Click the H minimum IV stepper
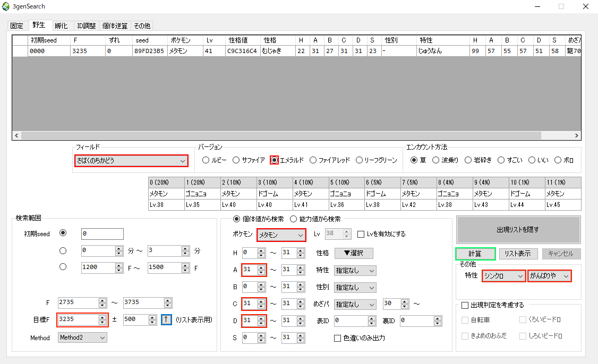The image size is (598, 364). pos(261,253)
